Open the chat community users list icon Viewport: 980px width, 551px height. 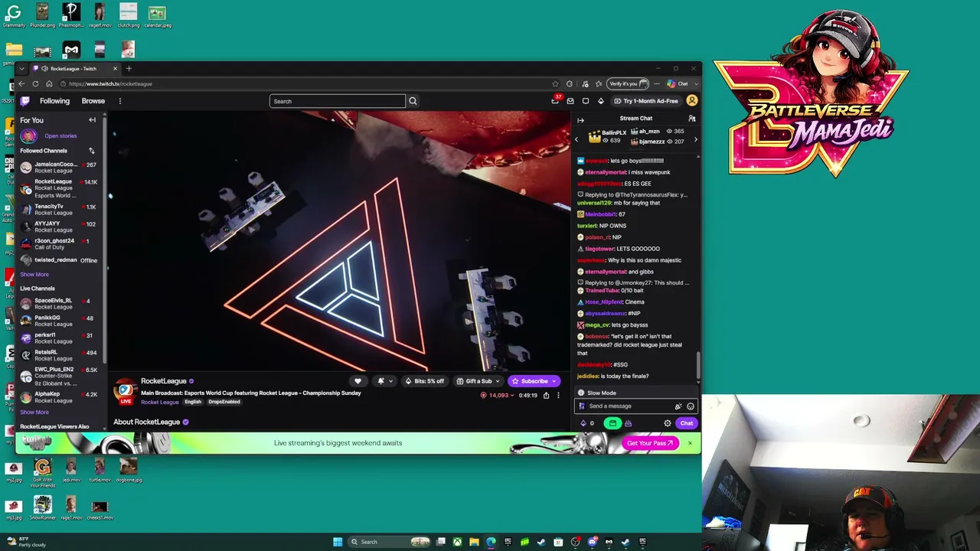[x=692, y=119]
